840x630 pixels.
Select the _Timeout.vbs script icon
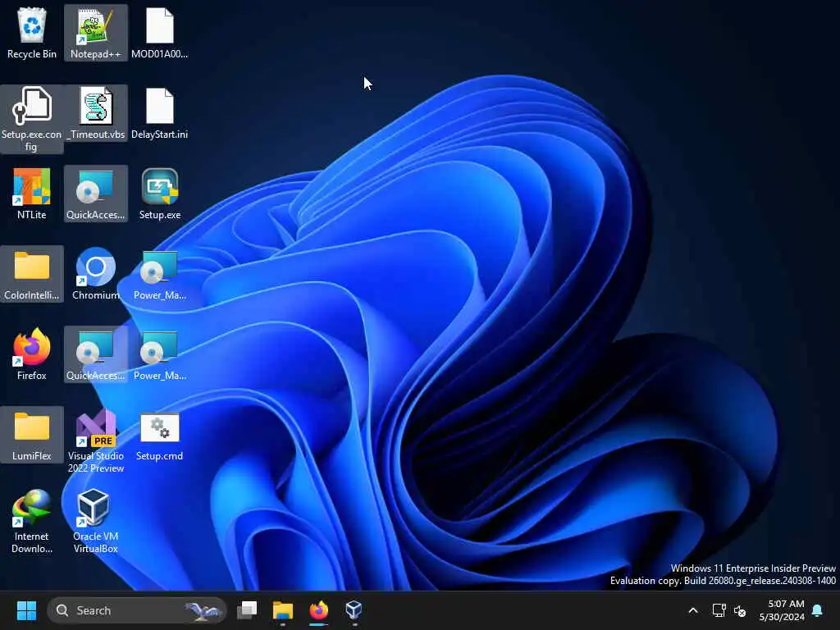point(96,113)
